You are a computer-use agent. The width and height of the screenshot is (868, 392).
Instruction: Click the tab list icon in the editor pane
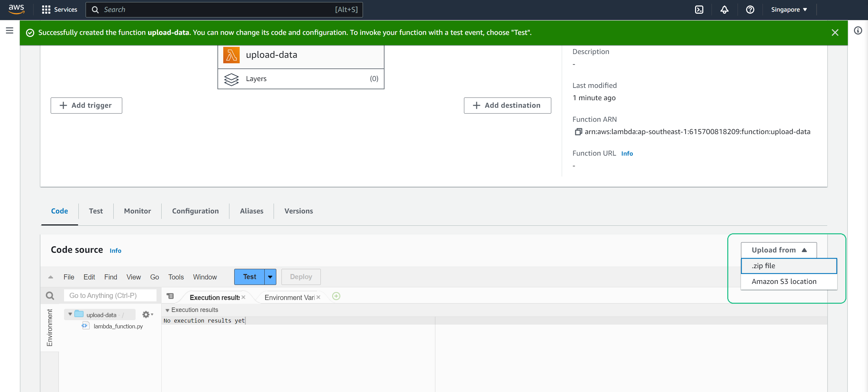click(x=170, y=296)
